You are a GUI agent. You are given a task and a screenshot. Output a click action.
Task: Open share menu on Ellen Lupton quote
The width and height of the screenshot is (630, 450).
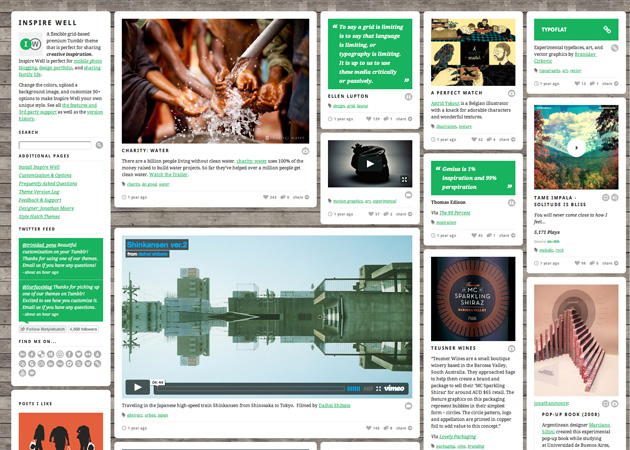[400, 118]
